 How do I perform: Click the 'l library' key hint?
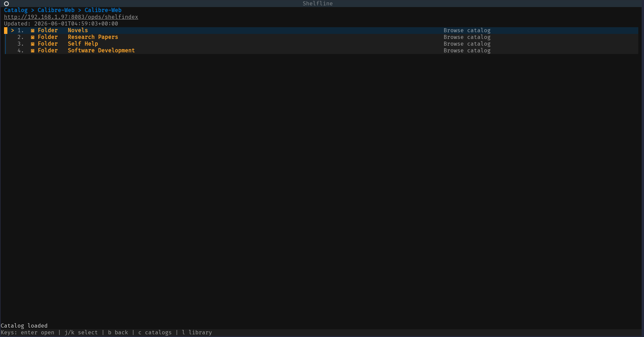(197, 332)
